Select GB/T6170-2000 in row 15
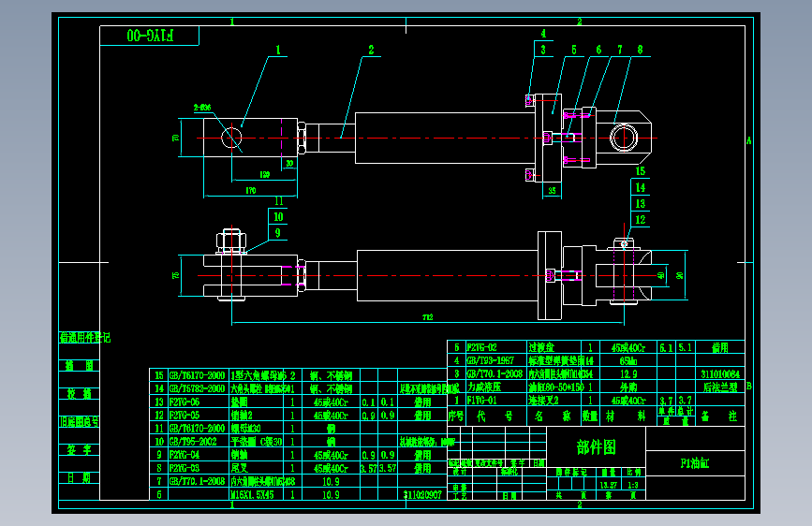 [x=197, y=375]
